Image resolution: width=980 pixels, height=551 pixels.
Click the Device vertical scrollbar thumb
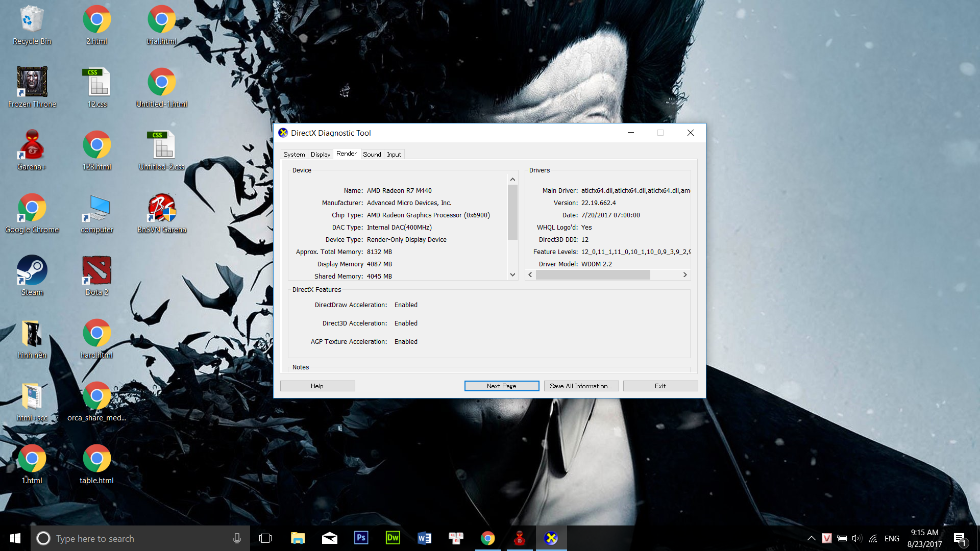point(512,212)
